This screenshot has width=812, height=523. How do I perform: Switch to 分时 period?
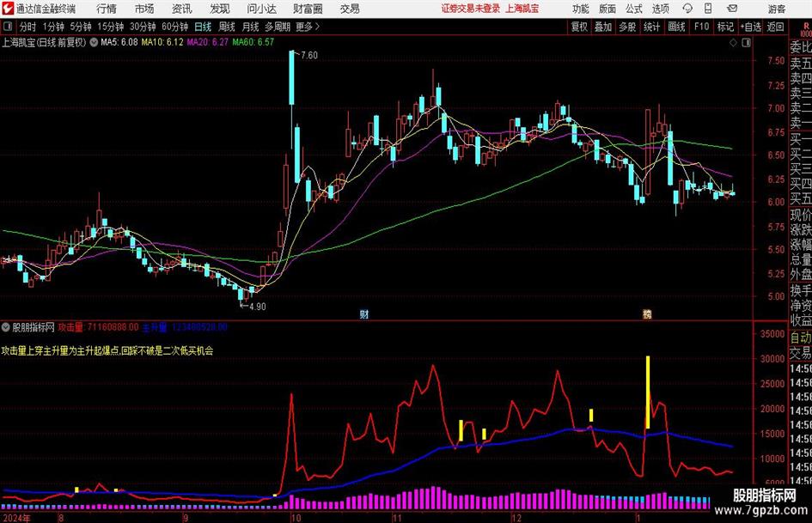pyautogui.click(x=28, y=27)
